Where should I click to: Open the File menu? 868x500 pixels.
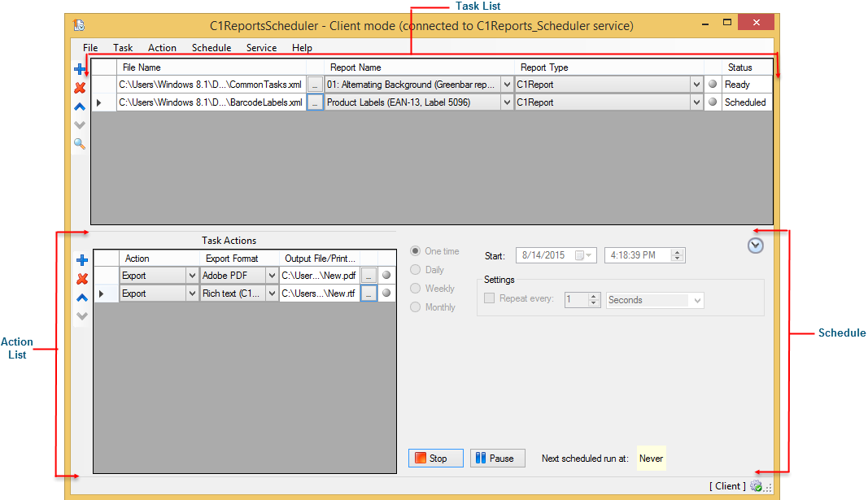click(90, 48)
